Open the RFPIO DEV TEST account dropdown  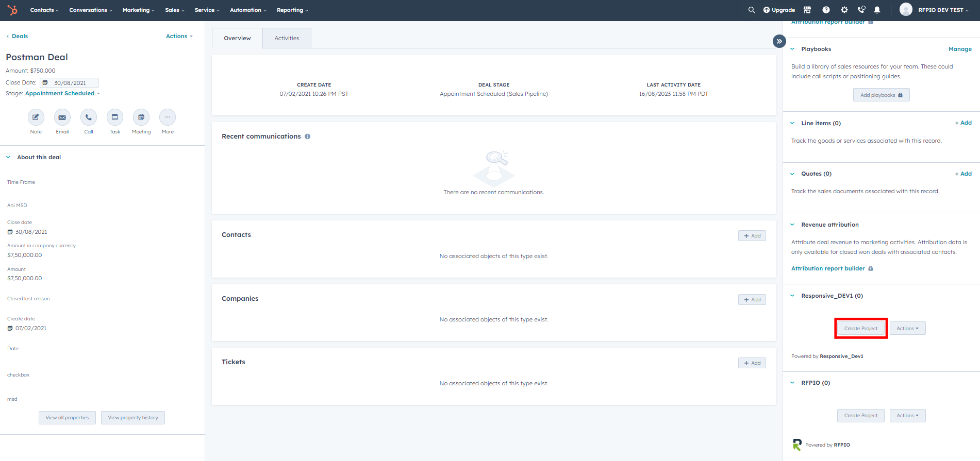943,10
